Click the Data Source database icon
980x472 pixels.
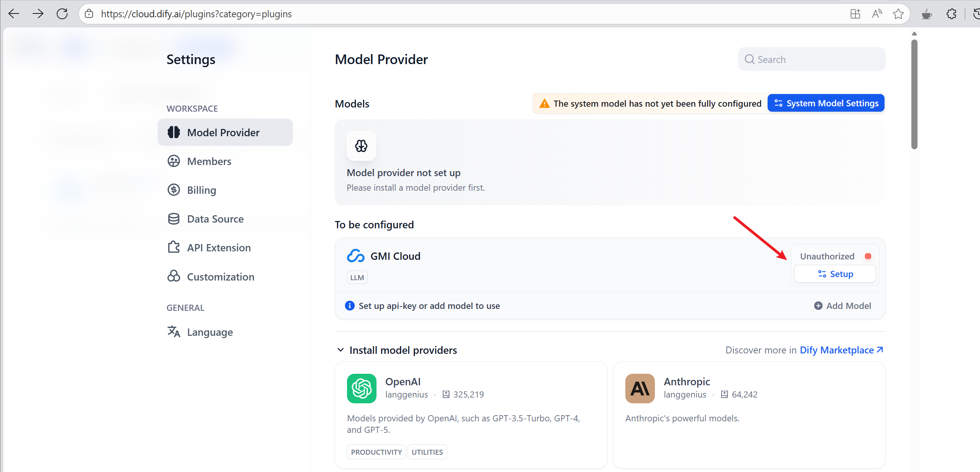[174, 218]
